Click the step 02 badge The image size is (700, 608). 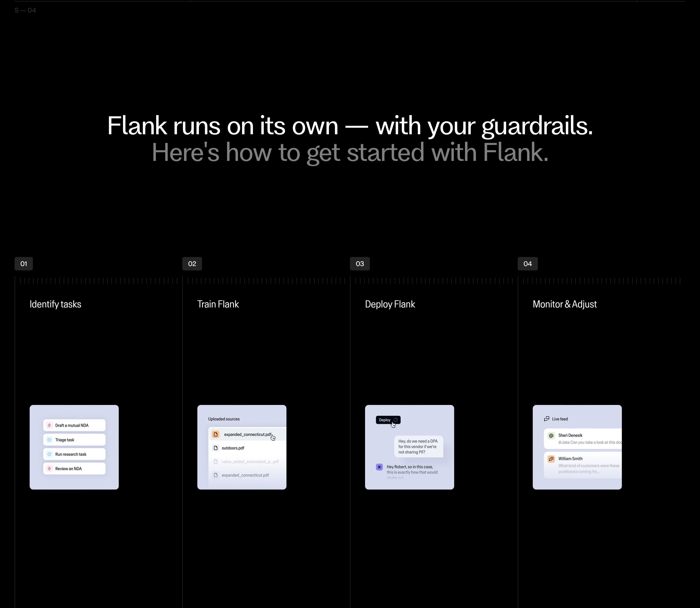(192, 264)
